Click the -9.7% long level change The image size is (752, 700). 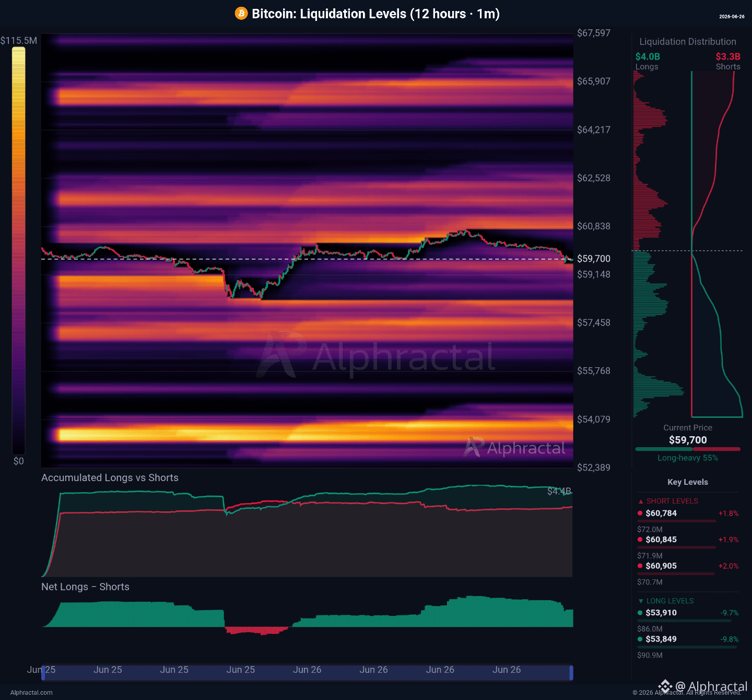point(730,613)
